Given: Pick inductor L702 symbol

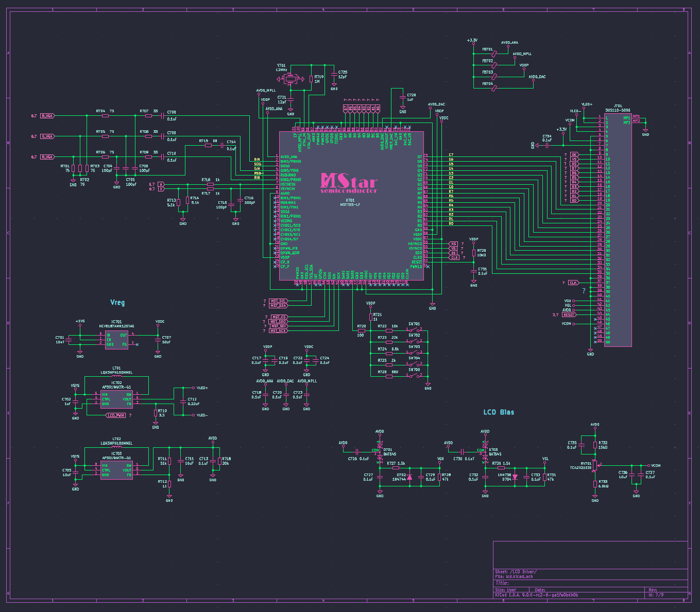Looking at the screenshot, I should tap(116, 447).
